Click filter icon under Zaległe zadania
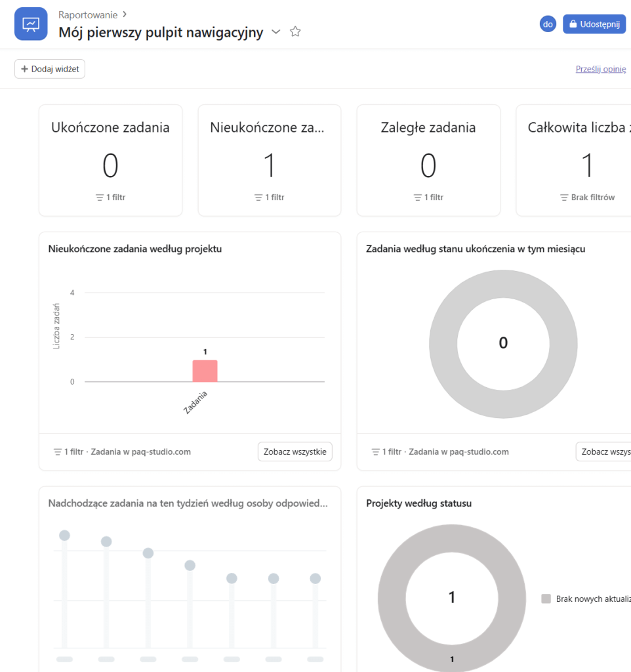 pyautogui.click(x=417, y=198)
